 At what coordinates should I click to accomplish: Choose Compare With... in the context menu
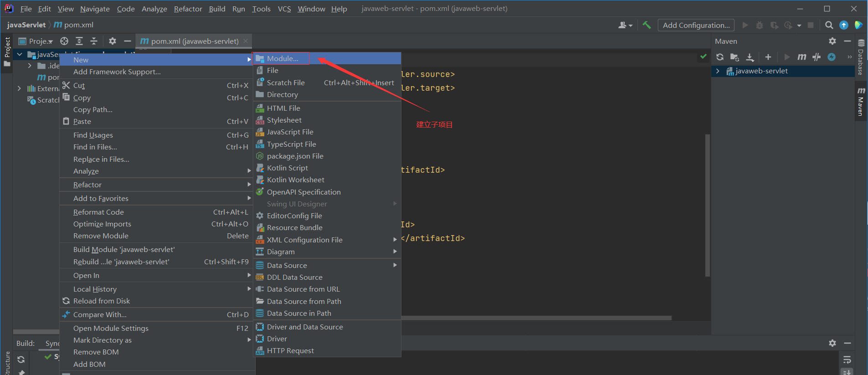pos(156,314)
